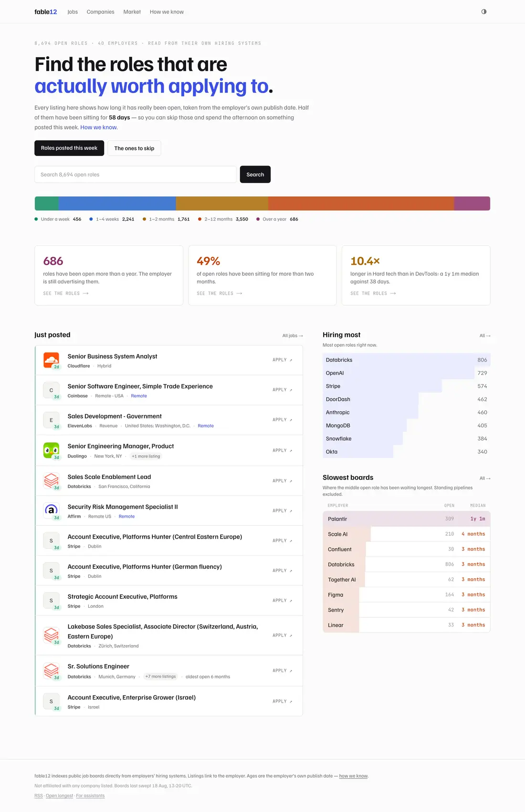Click the orange 2–12 months bar segment
525x812 pixels.
pyautogui.click(x=361, y=204)
